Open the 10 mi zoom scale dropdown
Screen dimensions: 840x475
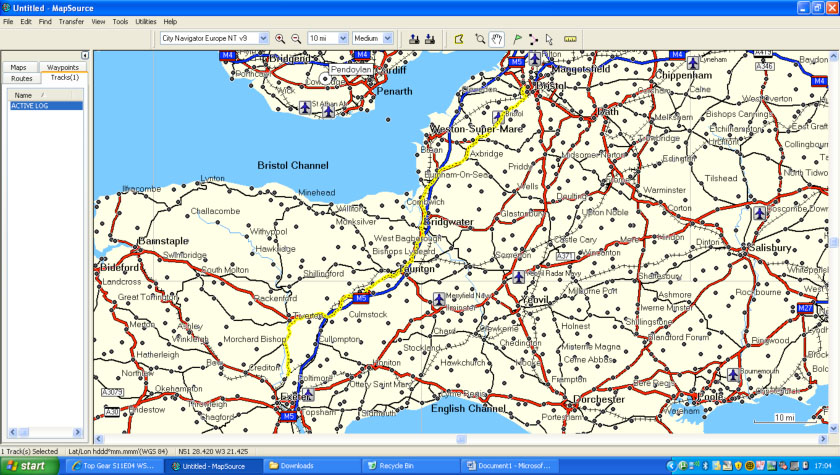coord(343,39)
